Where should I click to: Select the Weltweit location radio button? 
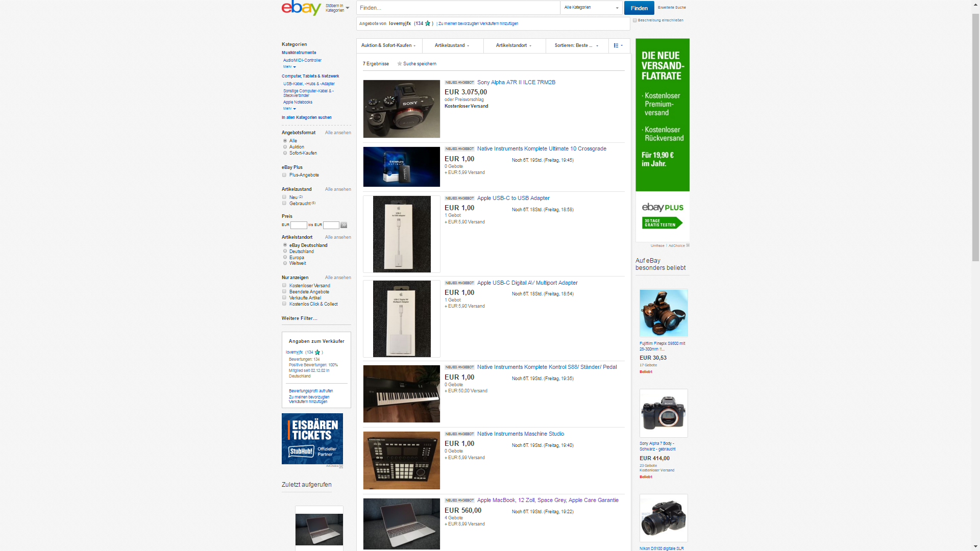click(285, 263)
